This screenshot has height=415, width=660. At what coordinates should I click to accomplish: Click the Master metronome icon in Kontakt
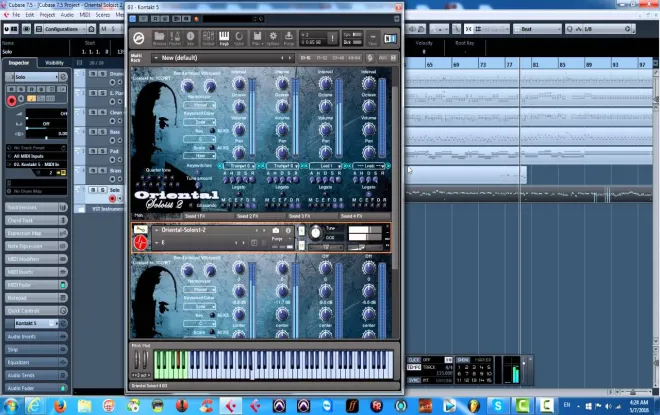click(x=175, y=37)
